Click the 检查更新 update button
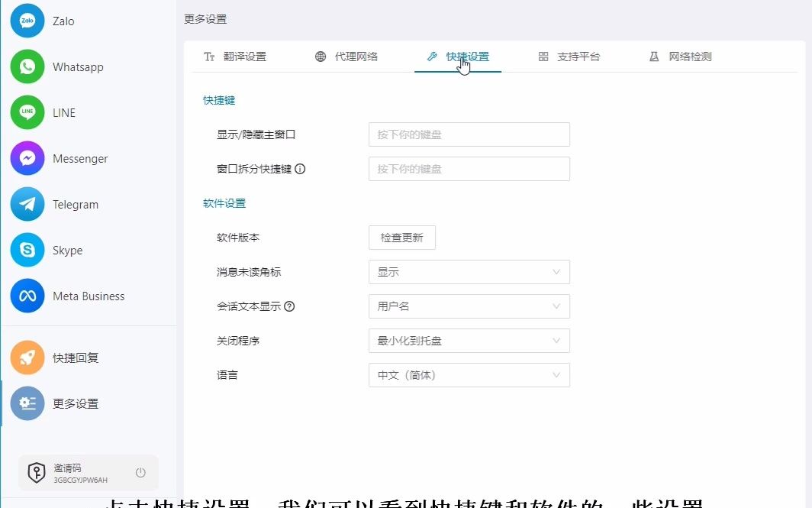 (x=401, y=238)
